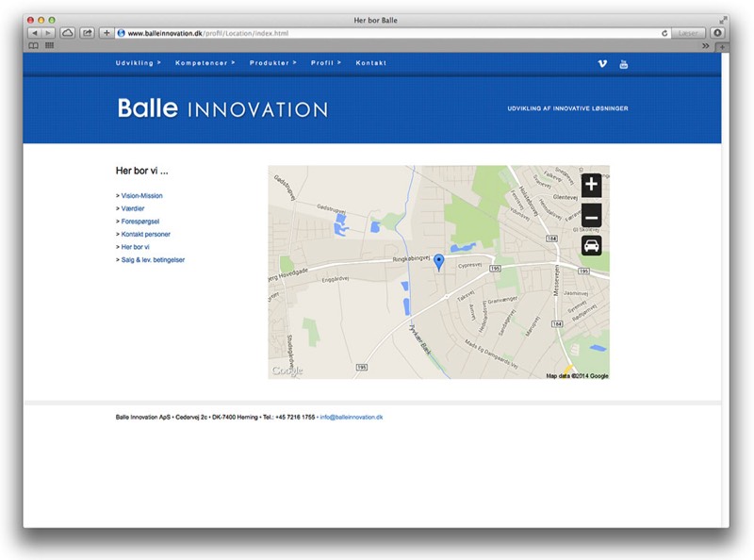Click the "UDVIKLING AF INNOVATIVE LØSNINGER" tagline
The width and height of the screenshot is (754, 560).
click(x=567, y=108)
